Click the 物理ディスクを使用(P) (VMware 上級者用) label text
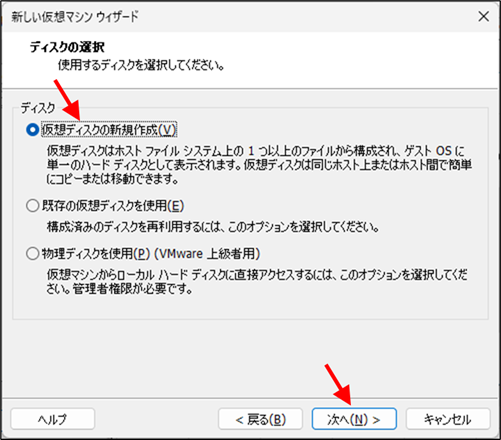 pos(151,254)
